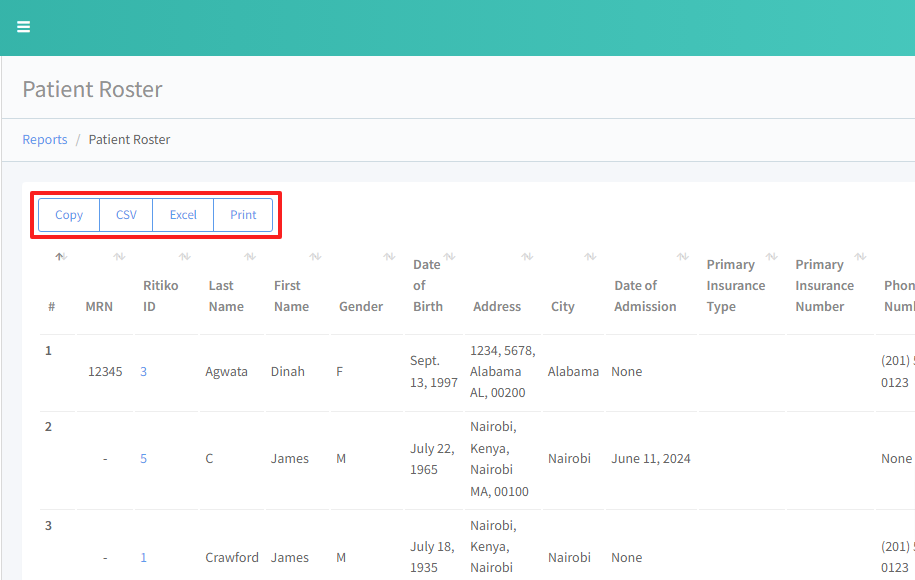Click sort icon above Primary Insurance Type
This screenshot has width=915, height=580.
point(772,257)
